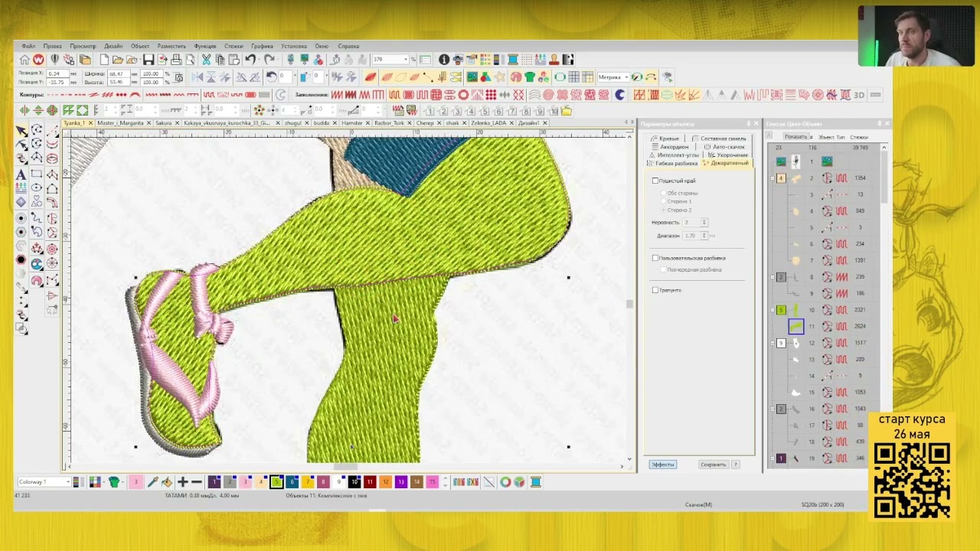Enable the Пушистый край checkbox
The image size is (980, 551).
(655, 181)
